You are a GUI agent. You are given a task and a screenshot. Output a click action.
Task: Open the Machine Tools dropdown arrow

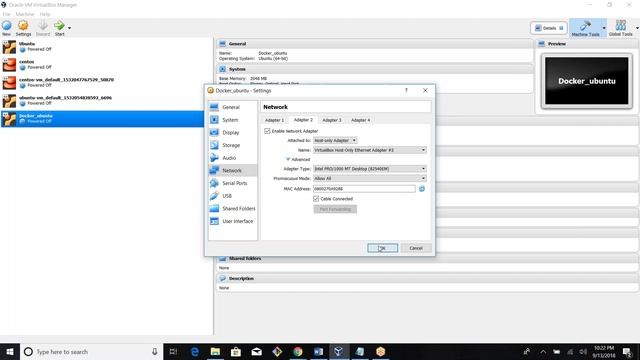pos(604,28)
